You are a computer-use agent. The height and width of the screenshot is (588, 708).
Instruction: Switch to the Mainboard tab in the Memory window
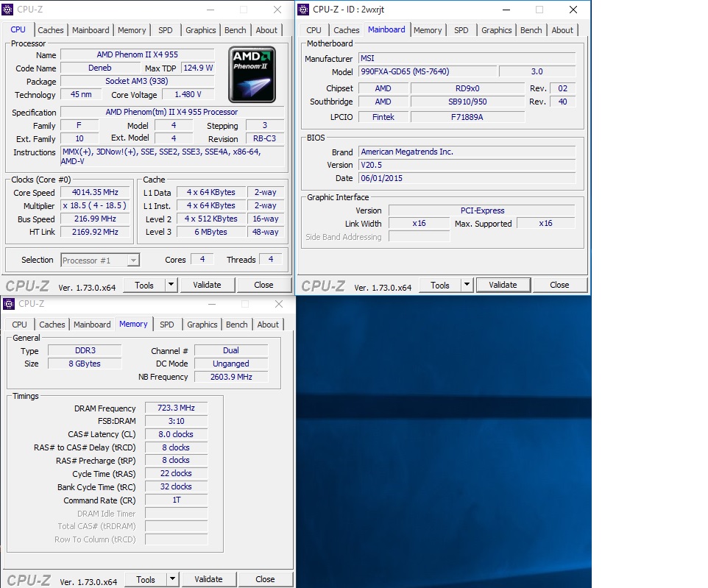click(x=92, y=325)
